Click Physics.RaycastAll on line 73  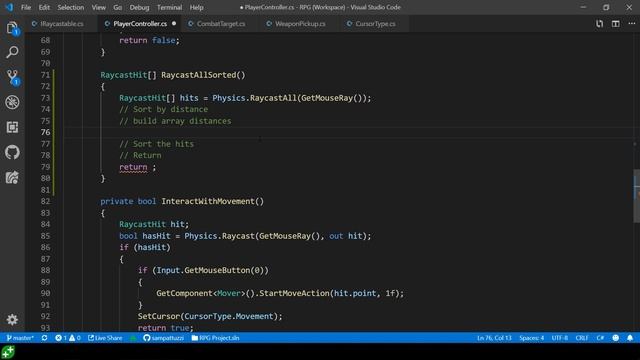coord(254,98)
